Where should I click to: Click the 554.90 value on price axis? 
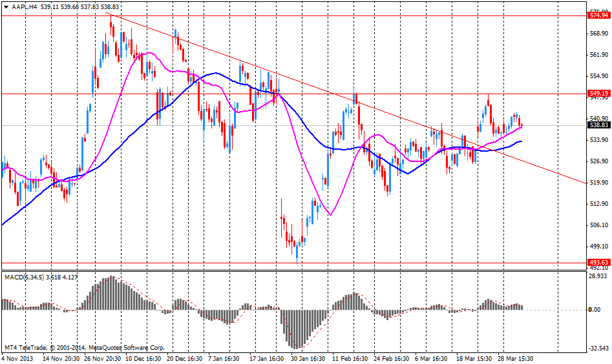[599, 76]
